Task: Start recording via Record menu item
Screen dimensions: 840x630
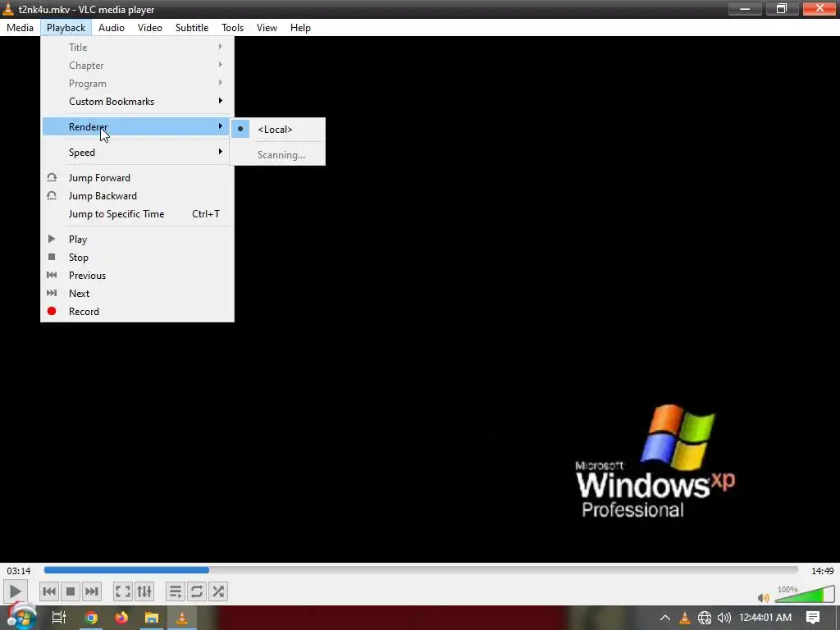Action: pyautogui.click(x=137, y=311)
